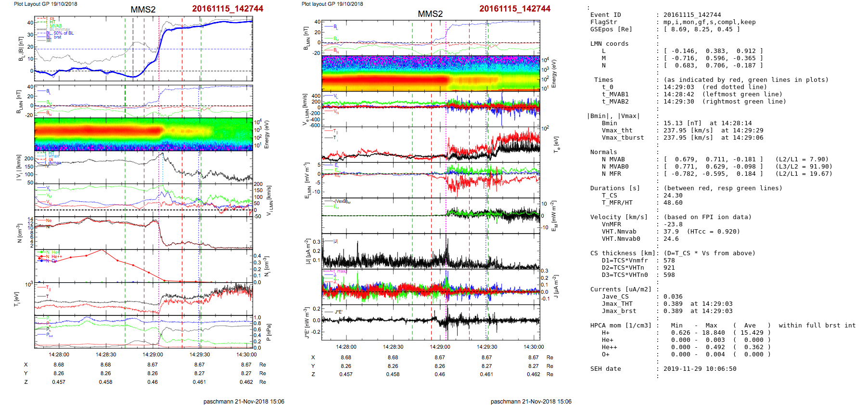The image size is (868, 405).
Task: Click the |J| current density panel
Action: pos(430,251)
